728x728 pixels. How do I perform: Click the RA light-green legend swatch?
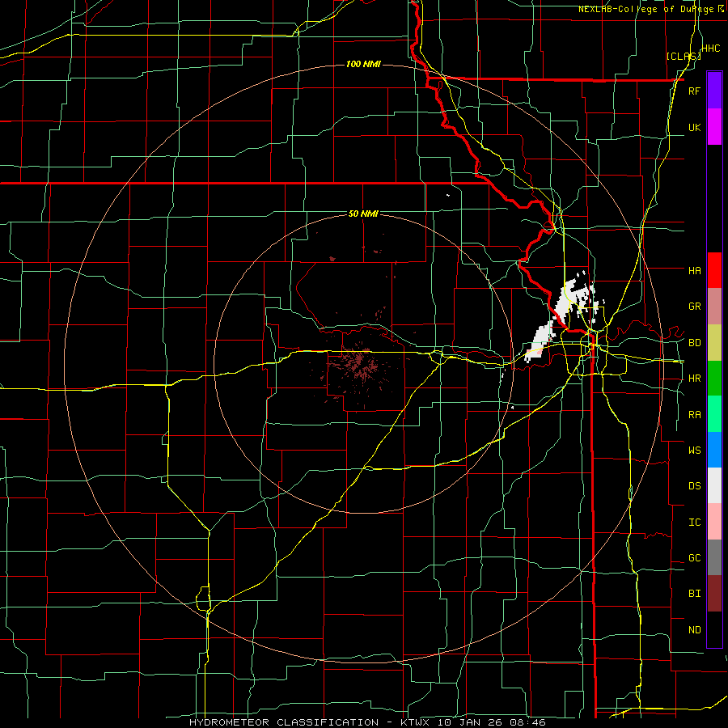(x=714, y=414)
